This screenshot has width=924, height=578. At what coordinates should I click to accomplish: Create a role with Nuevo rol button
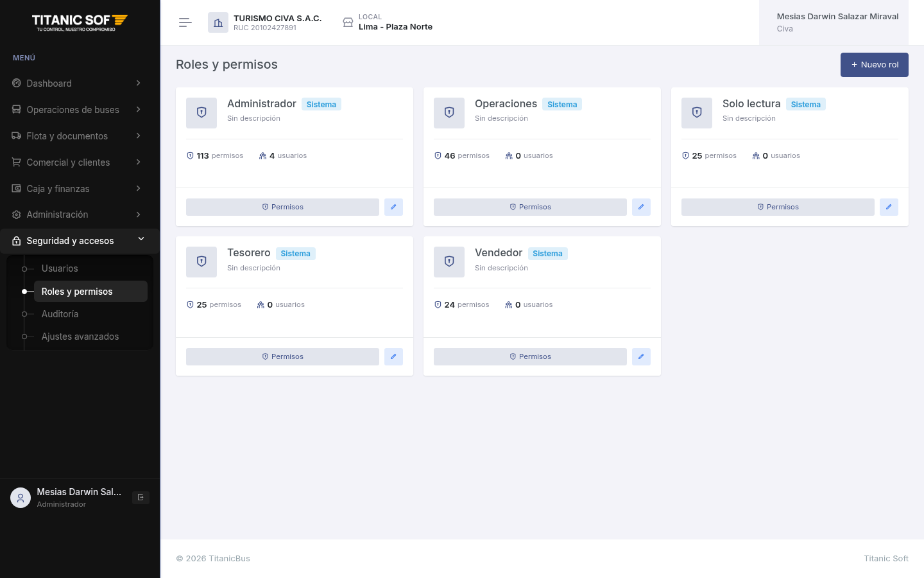(x=875, y=65)
